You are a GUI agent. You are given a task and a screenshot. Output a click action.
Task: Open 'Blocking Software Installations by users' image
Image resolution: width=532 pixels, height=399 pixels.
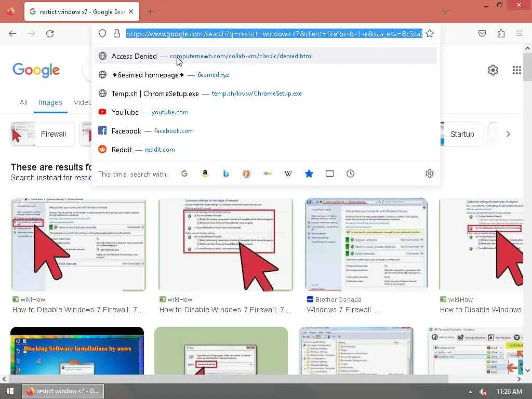pos(77,351)
